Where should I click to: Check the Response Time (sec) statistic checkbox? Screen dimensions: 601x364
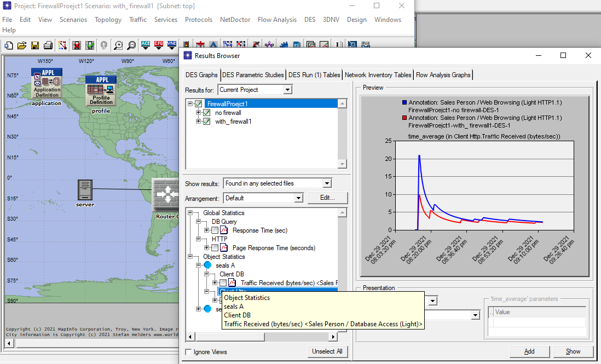pyautogui.click(x=215, y=230)
